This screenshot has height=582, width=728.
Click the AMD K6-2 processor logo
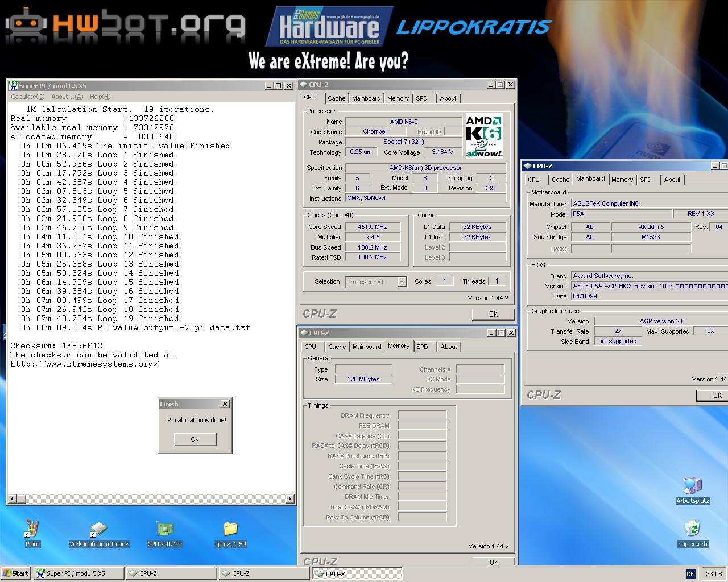(x=484, y=136)
